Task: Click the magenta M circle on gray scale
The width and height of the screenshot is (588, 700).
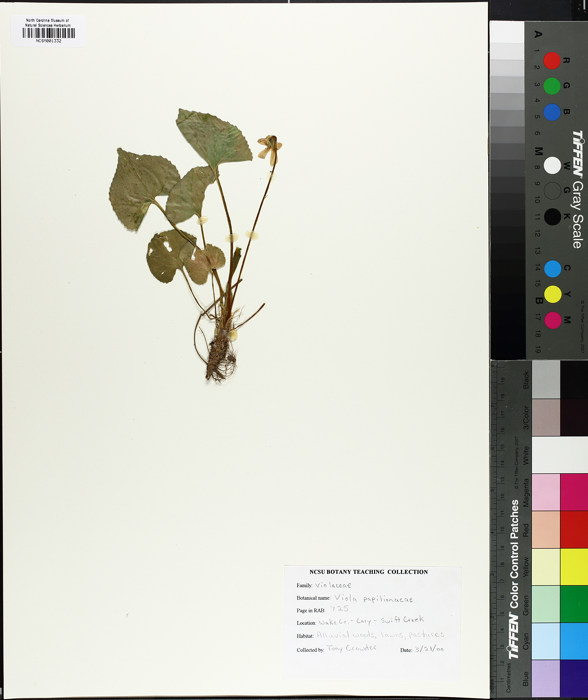Action: [552, 320]
